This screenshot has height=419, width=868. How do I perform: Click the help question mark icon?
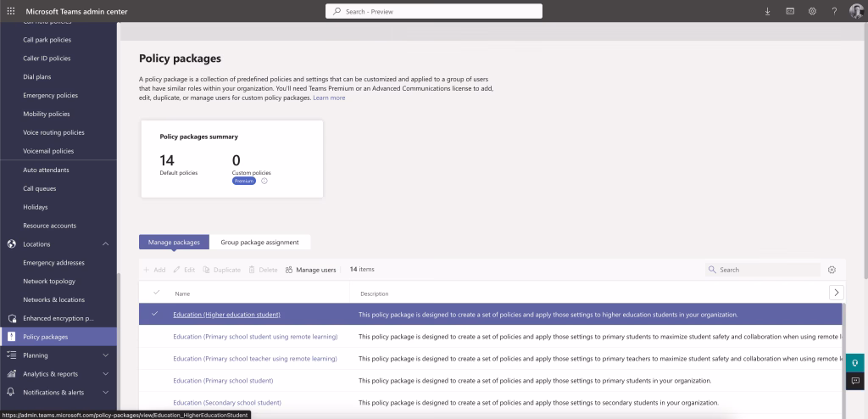click(834, 11)
